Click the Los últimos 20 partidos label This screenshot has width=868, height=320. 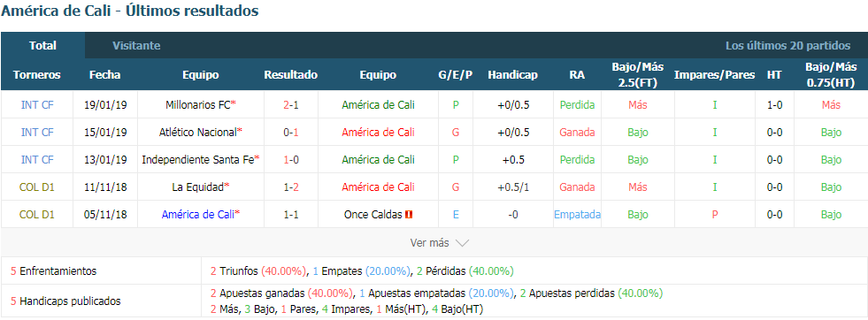tap(787, 46)
